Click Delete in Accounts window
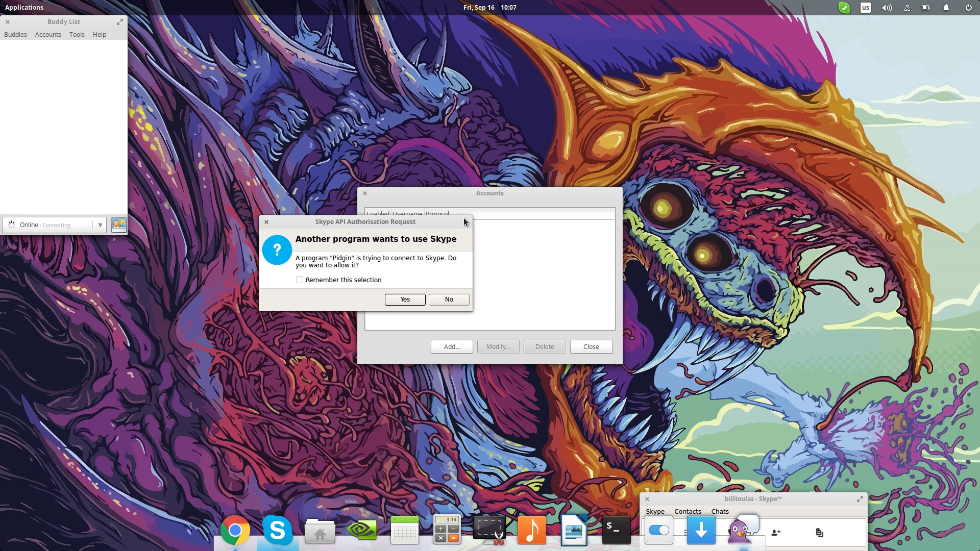This screenshot has width=980, height=551. click(545, 347)
